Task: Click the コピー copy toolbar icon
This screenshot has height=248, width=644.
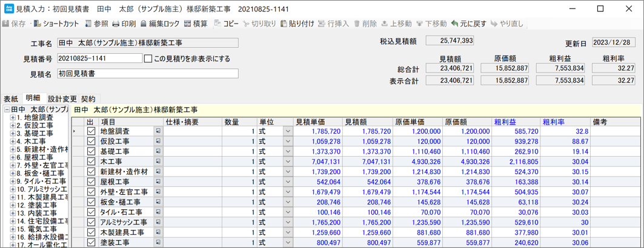Action: 217,24
